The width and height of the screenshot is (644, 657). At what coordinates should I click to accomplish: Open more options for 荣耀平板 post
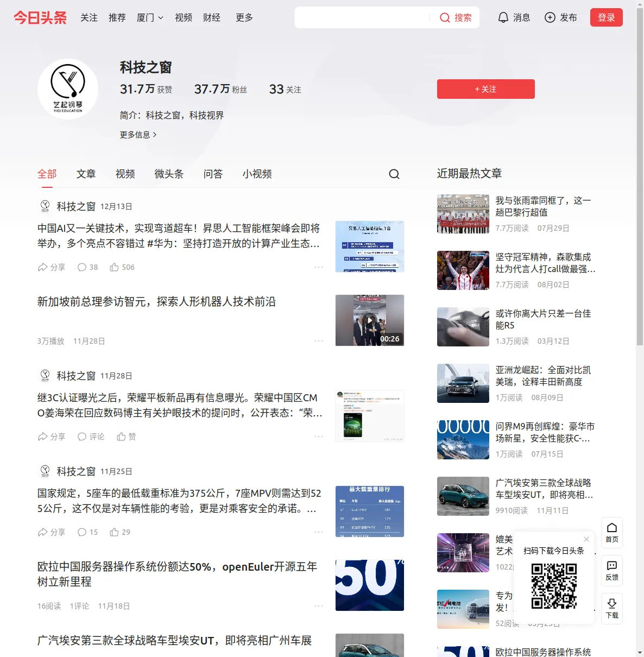tap(319, 437)
